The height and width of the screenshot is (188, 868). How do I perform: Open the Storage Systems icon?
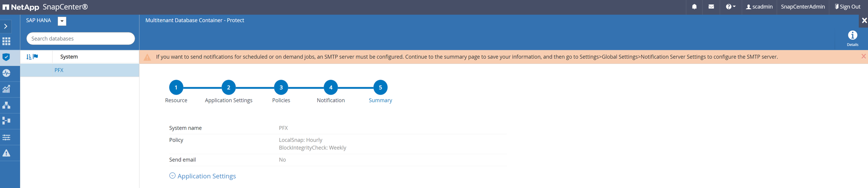(6, 121)
